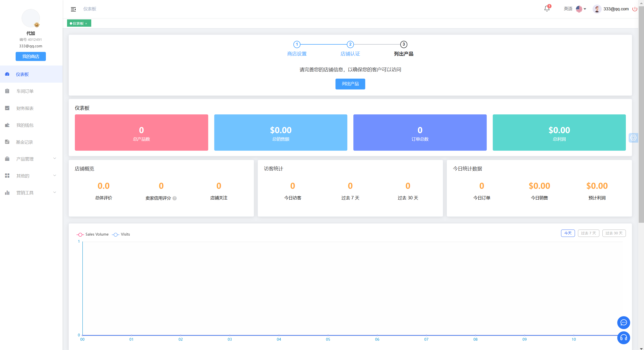Click the red power logout icon

click(635, 9)
